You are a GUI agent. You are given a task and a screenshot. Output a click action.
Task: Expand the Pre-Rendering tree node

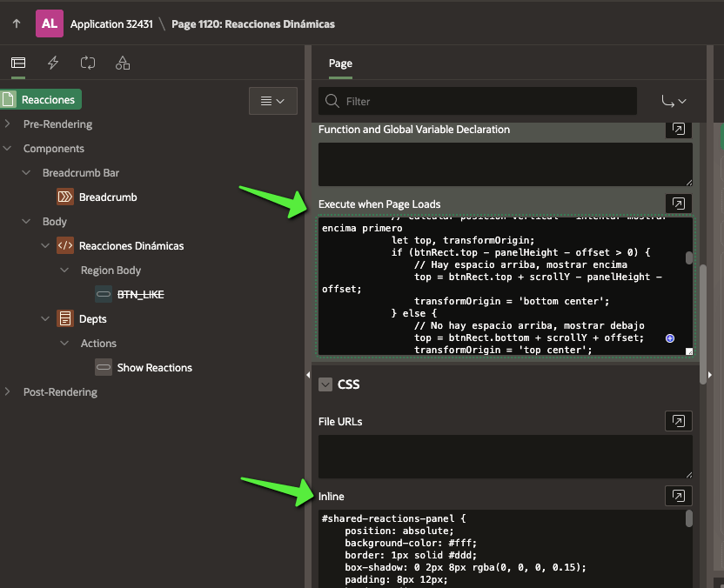[8, 124]
